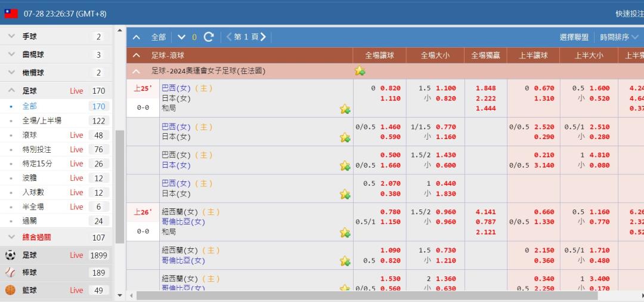Click 快速投注 quick bet button
This screenshot has height=302, width=644.
click(629, 14)
